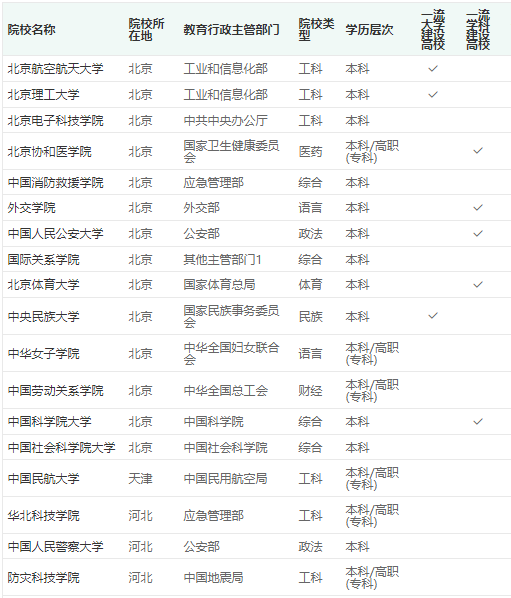The width and height of the screenshot is (511, 598).
Task: Click checkmark in 外交学院 row
Action: click(x=478, y=208)
